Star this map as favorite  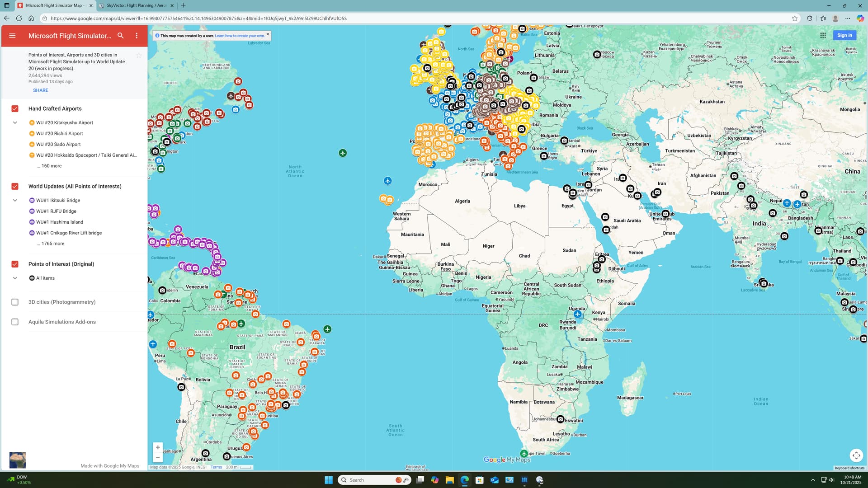[139, 55]
